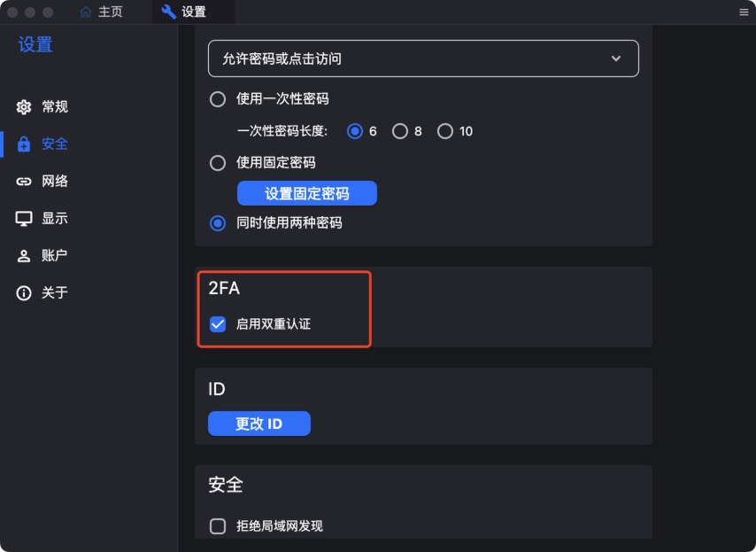The height and width of the screenshot is (552, 756).
Task: Click the General gear icon in sidebar
Action: click(x=24, y=107)
